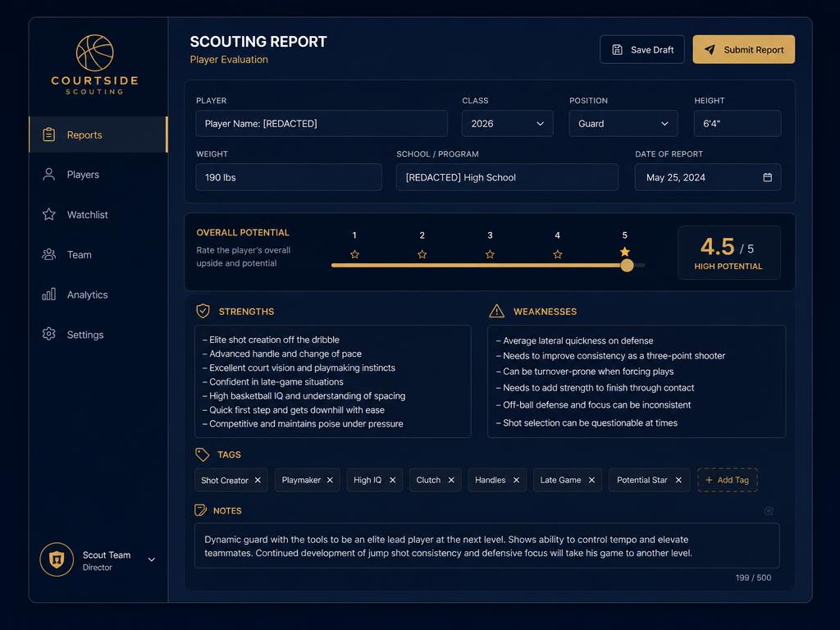Click the Scout Team shield avatar
This screenshot has height=630, width=840.
pyautogui.click(x=57, y=559)
